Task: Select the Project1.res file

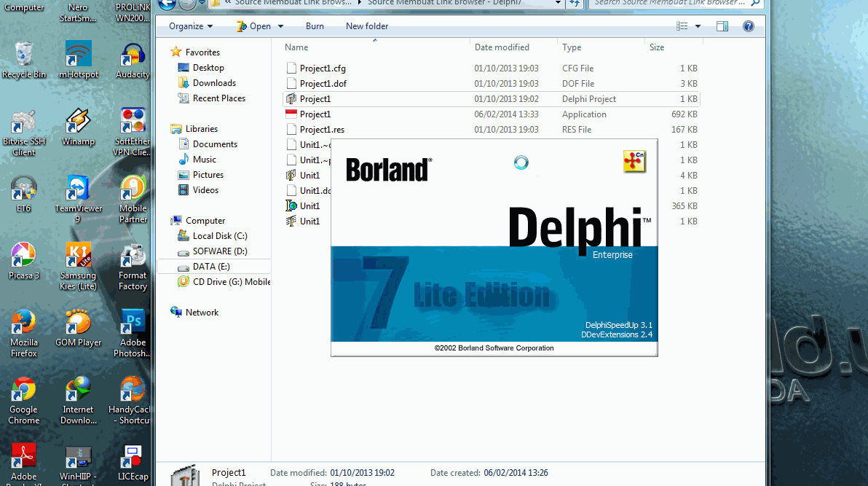Action: (x=492, y=130)
